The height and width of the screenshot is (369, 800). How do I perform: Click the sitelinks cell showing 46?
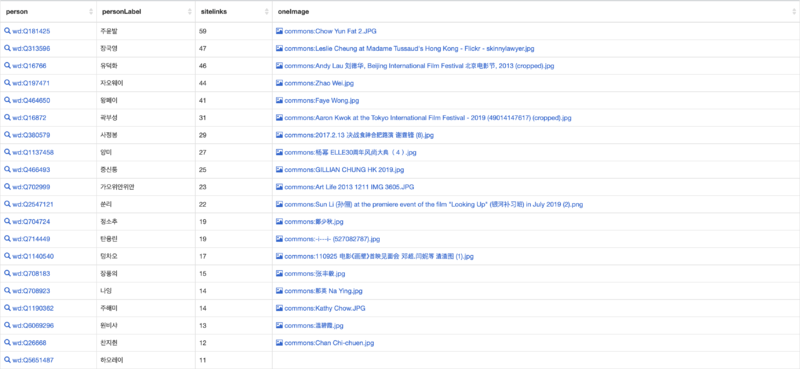[x=203, y=66]
